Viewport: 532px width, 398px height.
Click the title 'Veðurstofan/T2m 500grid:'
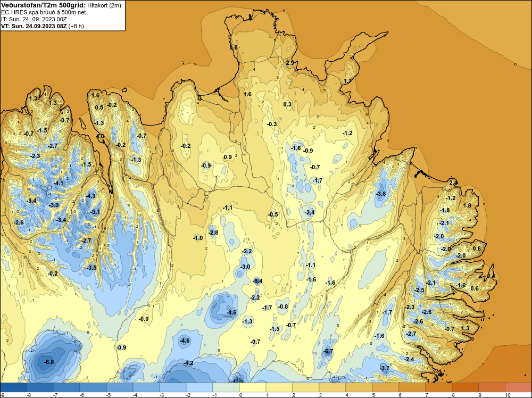coord(43,5)
